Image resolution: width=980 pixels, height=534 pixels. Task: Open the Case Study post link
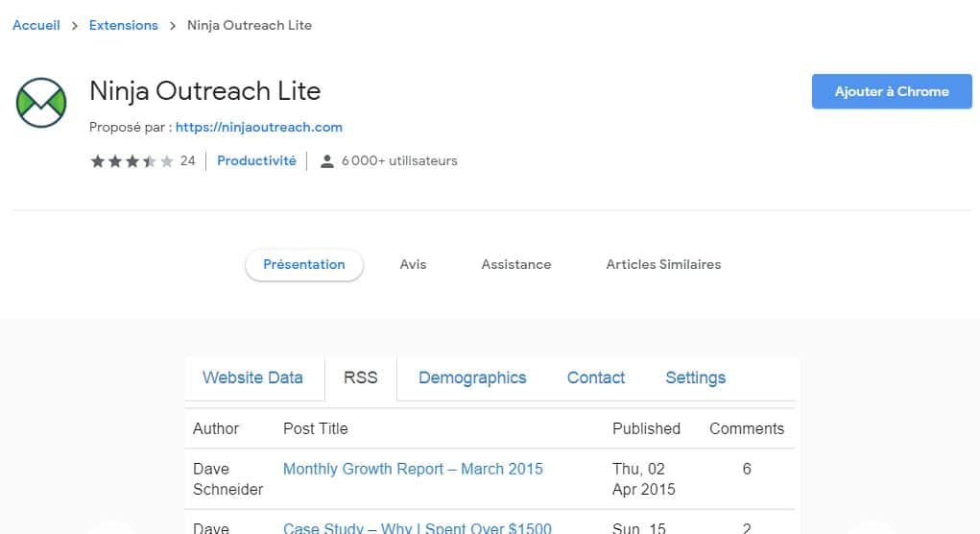coord(418,527)
